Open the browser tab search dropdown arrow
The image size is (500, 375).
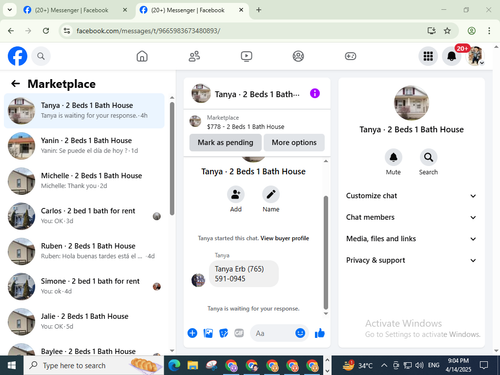coord(10,10)
